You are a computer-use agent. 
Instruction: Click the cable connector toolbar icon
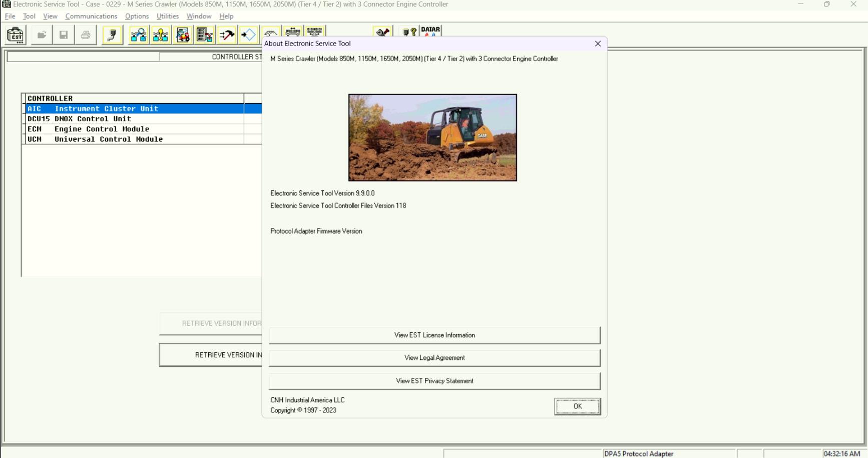point(112,35)
